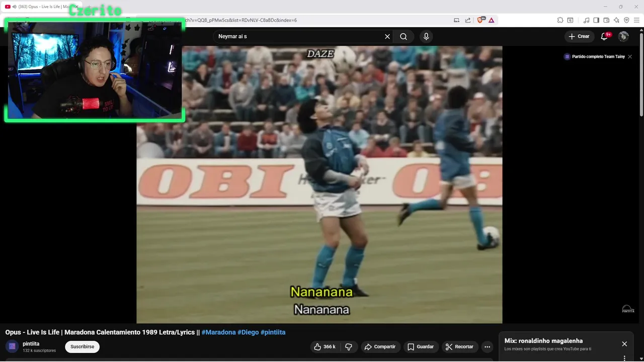The width and height of the screenshot is (644, 362).
Task: Toggle the browser sidebar panel
Action: [x=596, y=20]
